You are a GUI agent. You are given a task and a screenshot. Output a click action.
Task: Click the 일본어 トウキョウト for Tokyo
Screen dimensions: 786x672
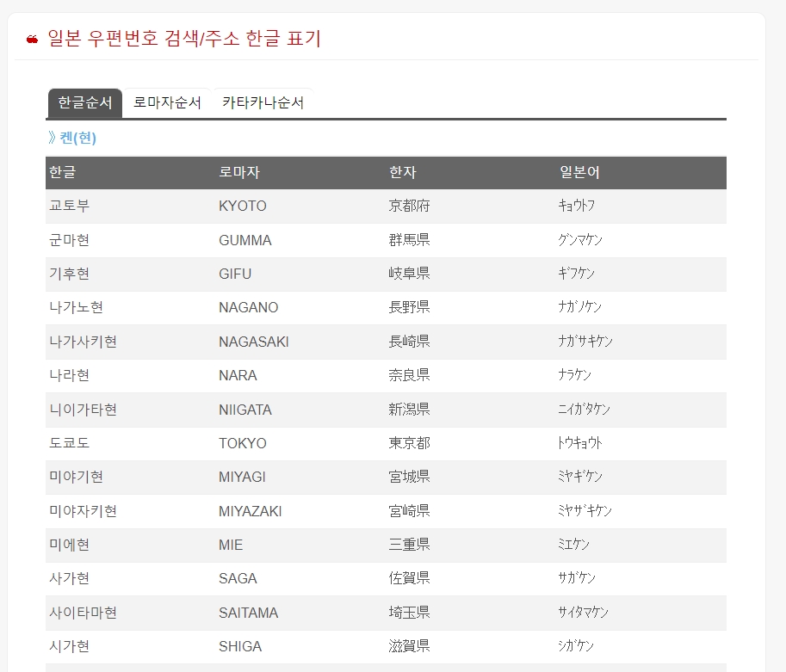pos(579,443)
